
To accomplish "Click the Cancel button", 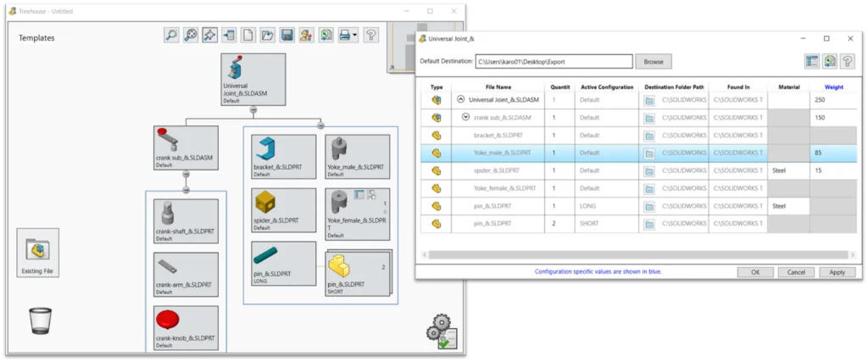I will point(796,272).
